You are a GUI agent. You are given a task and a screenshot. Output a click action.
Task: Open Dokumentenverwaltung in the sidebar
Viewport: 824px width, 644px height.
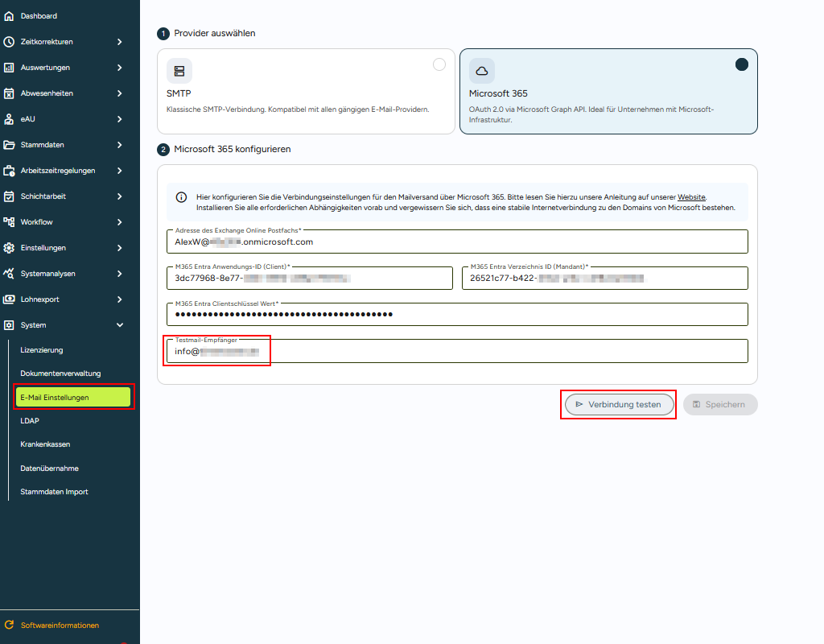60,374
